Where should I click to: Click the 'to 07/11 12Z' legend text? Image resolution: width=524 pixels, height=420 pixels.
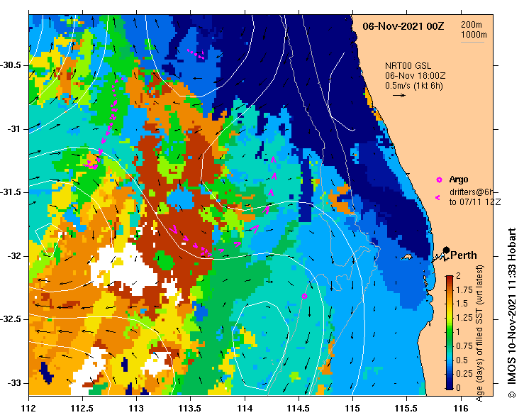tap(475, 202)
